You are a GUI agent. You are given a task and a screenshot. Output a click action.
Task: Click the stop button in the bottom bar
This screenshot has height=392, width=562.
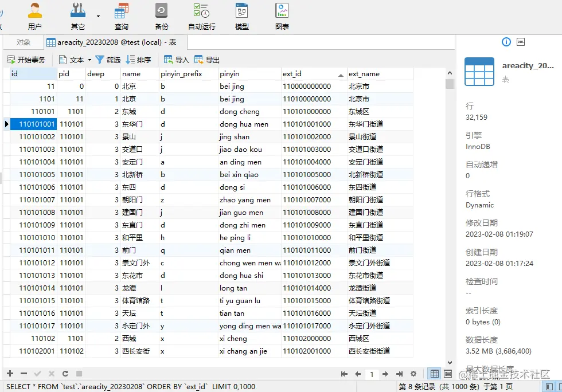tap(79, 374)
